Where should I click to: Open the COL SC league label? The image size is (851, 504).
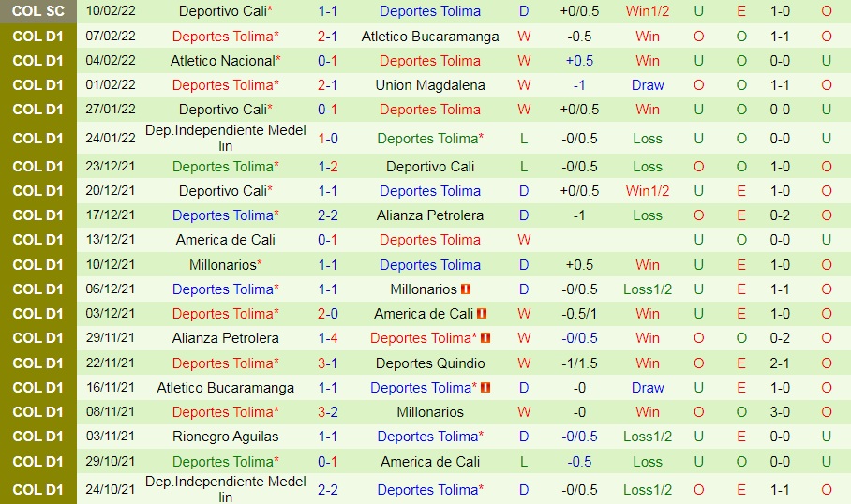pyautogui.click(x=38, y=11)
